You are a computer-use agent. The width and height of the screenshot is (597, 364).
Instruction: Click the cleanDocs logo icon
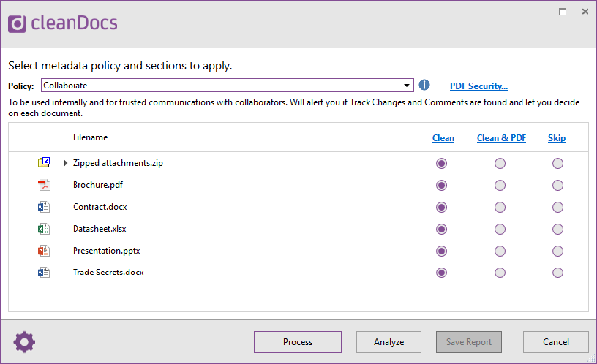[x=17, y=24]
